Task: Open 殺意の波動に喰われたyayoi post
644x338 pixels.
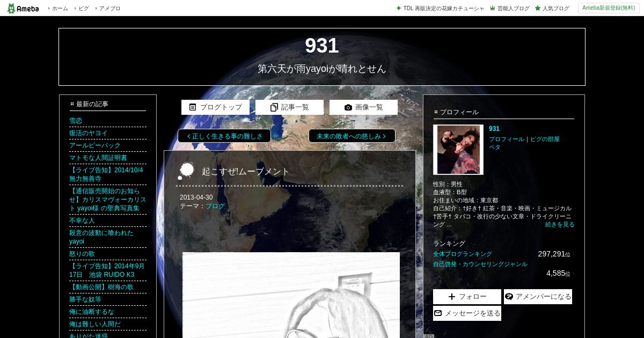Action: click(x=101, y=237)
